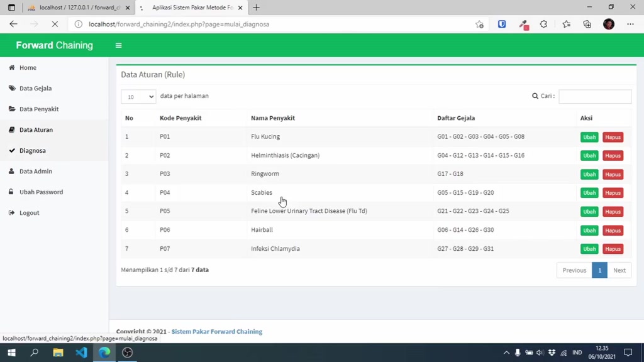Click Hapus for the Ringworm row

click(613, 174)
